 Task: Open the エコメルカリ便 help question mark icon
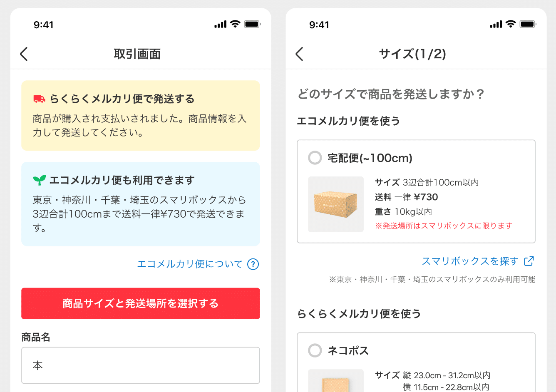(x=253, y=264)
